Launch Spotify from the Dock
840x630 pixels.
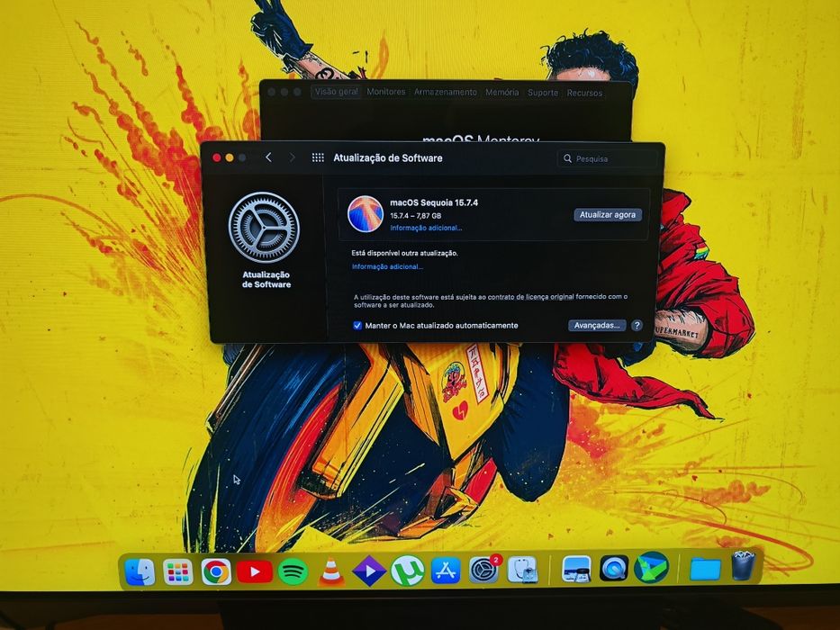[x=293, y=571]
